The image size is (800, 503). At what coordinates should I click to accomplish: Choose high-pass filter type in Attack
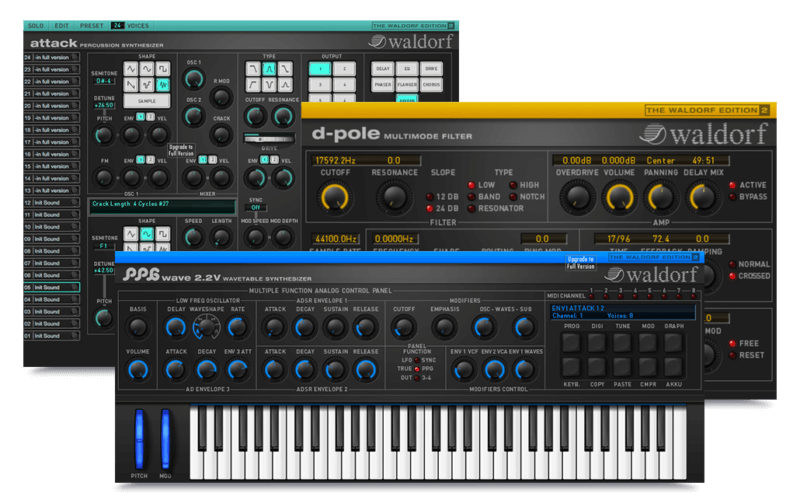point(253,84)
